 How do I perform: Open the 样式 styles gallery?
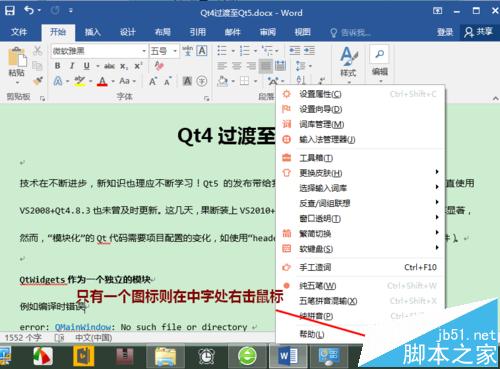pos(349,63)
